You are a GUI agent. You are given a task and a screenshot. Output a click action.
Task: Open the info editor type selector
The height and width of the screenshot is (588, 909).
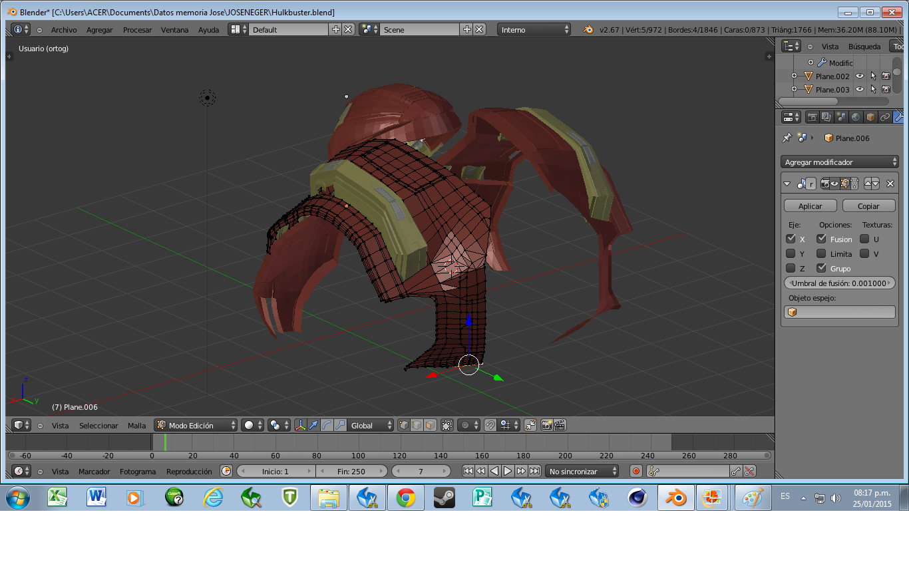point(21,29)
